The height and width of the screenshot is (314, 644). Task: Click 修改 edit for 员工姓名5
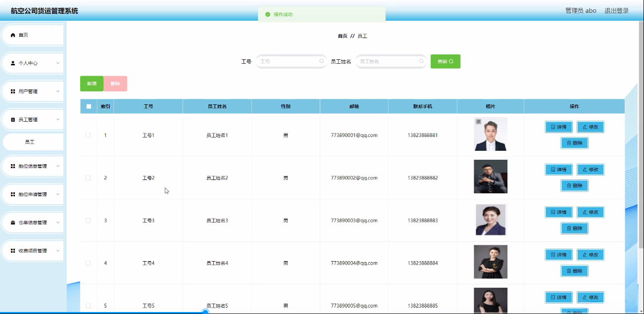click(x=590, y=297)
